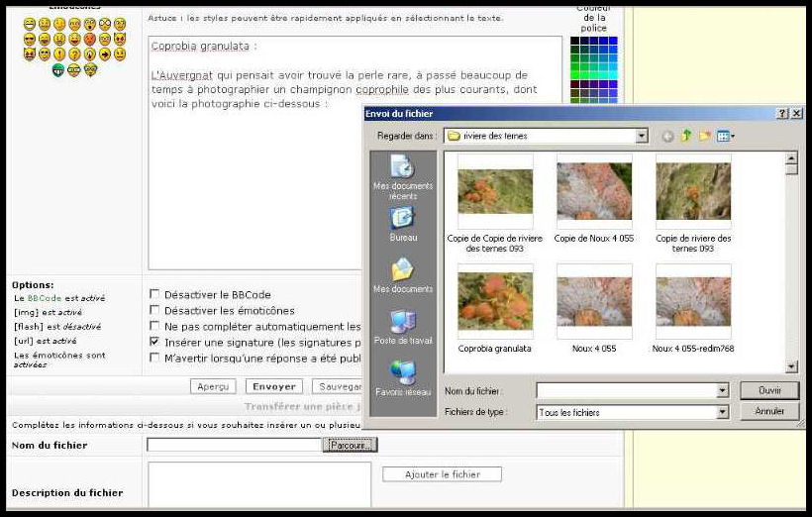Open the view mode menu icon

(725, 136)
